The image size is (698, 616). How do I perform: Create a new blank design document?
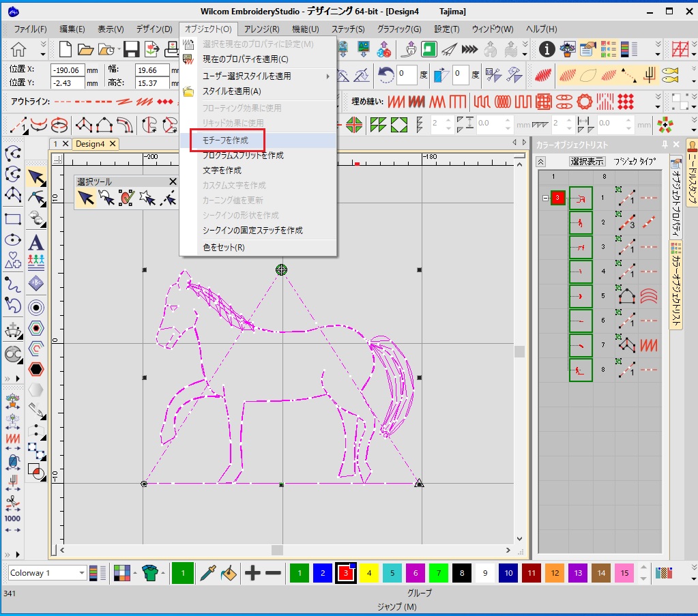coord(65,49)
